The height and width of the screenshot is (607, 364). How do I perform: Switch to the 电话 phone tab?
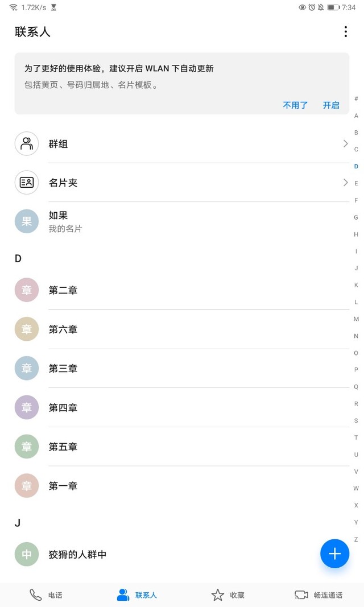pos(45,595)
